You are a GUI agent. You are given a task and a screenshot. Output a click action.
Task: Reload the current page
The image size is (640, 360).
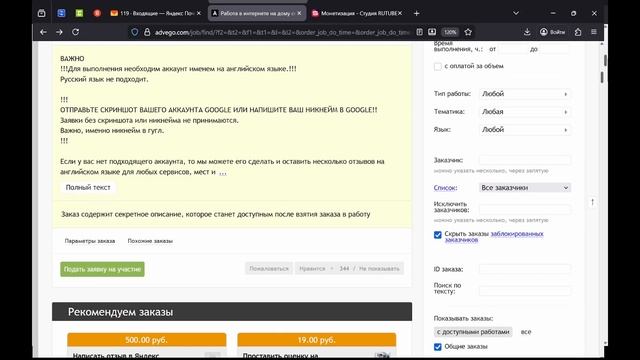pyautogui.click(x=76, y=32)
